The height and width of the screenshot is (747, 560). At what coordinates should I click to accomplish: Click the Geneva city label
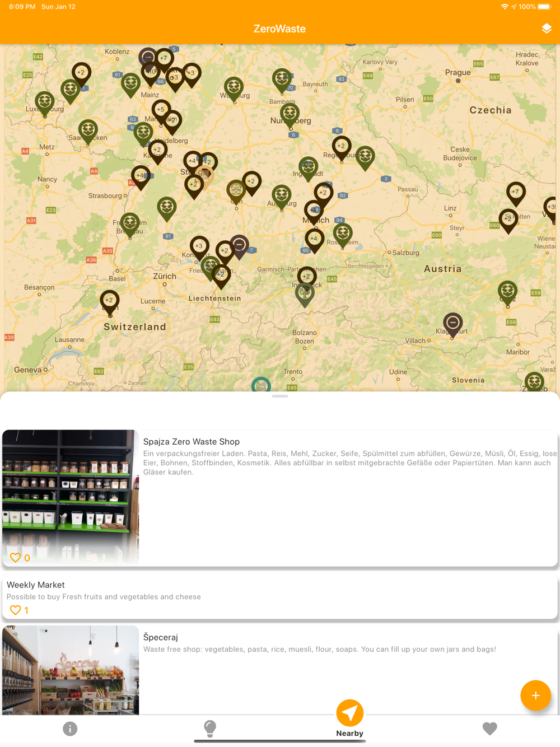click(28, 370)
